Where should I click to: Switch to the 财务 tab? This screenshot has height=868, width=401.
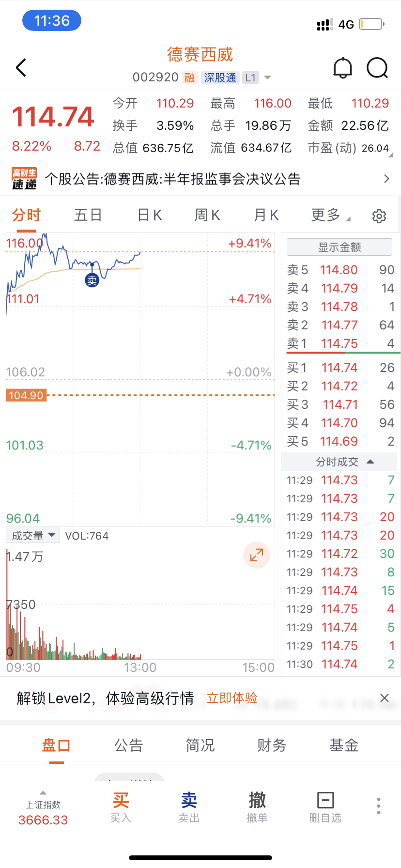tap(272, 745)
